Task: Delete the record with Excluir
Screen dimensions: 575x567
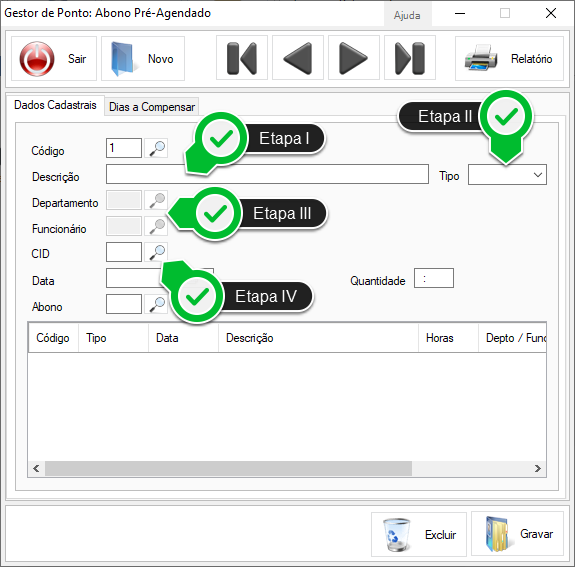Action: 419,534
